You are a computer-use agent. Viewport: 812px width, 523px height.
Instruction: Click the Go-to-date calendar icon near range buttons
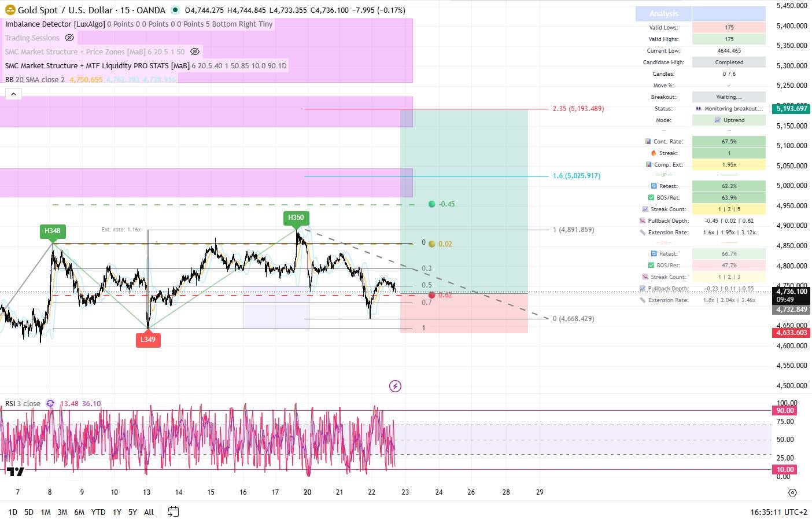pyautogui.click(x=172, y=512)
